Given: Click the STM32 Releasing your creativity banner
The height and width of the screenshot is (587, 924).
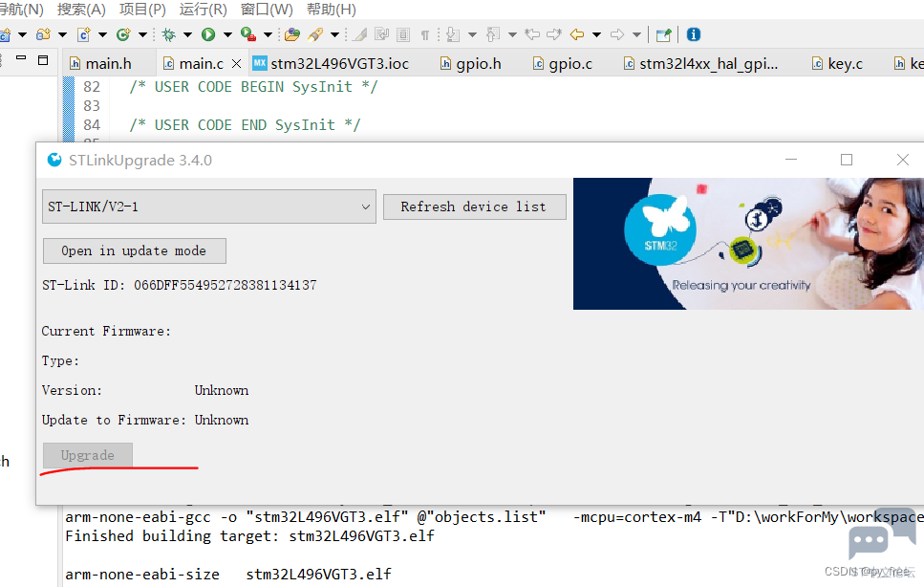Looking at the screenshot, I should (x=748, y=244).
